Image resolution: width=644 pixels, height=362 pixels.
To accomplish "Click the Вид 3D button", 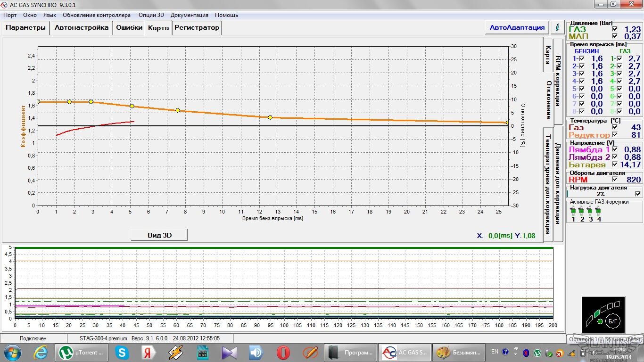I will 159,235.
